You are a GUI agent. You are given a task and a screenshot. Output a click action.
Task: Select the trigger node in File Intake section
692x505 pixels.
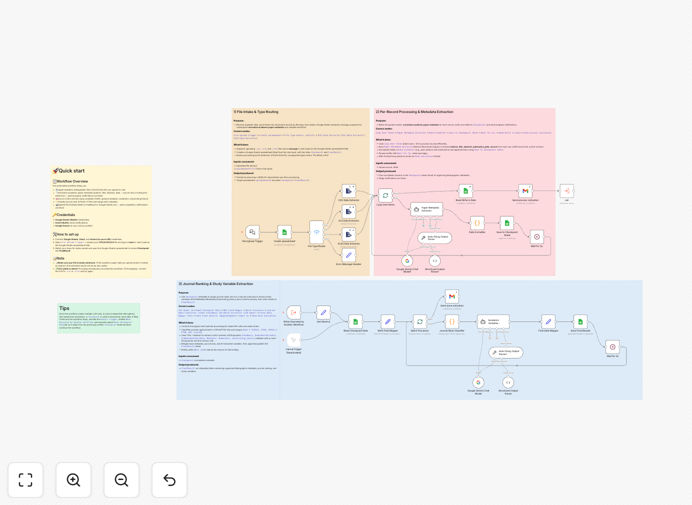[252, 232]
